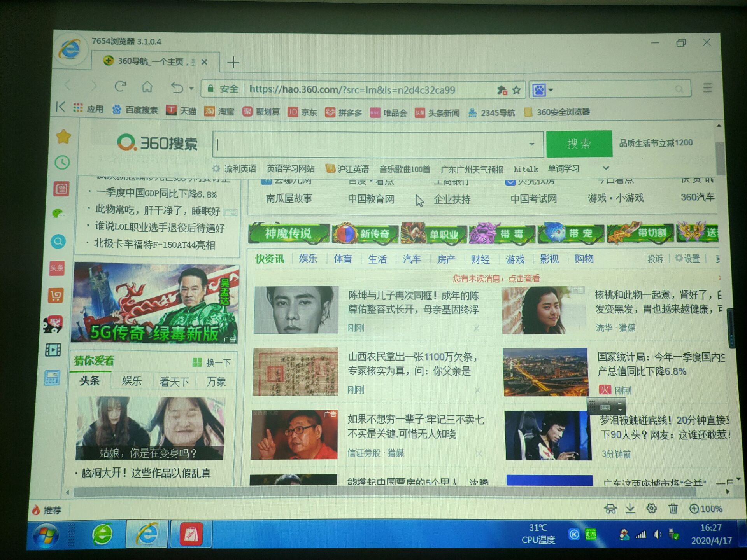Screen dimensions: 747x560
Task: Click inside the 360 search input field
Action: tap(378, 144)
